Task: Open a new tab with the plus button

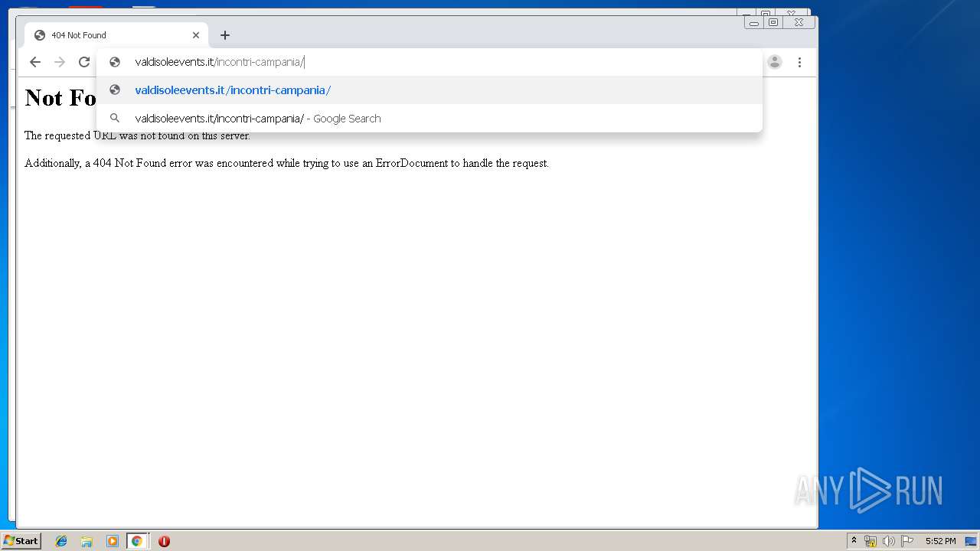Action: pyautogui.click(x=224, y=35)
